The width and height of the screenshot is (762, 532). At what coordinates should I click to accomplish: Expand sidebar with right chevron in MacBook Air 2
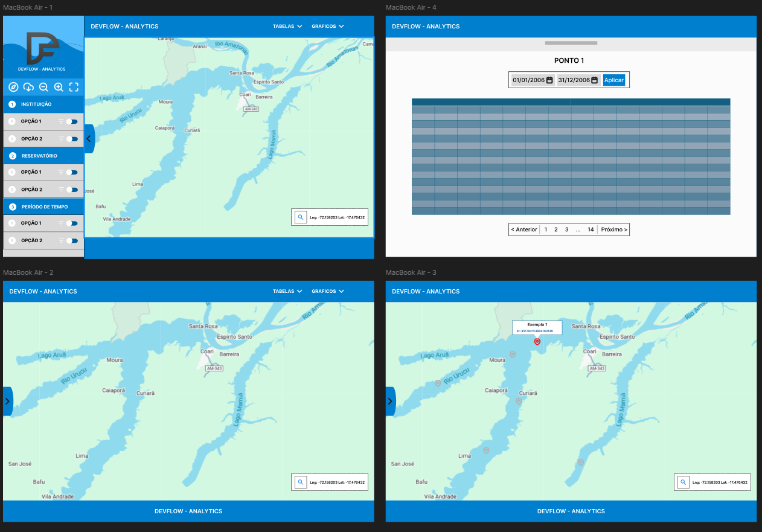pyautogui.click(x=8, y=401)
